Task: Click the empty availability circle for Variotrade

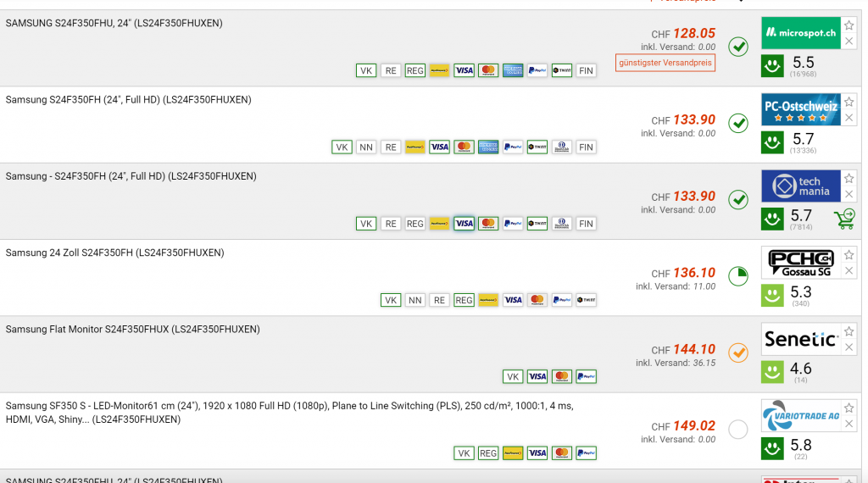Action: coord(738,429)
